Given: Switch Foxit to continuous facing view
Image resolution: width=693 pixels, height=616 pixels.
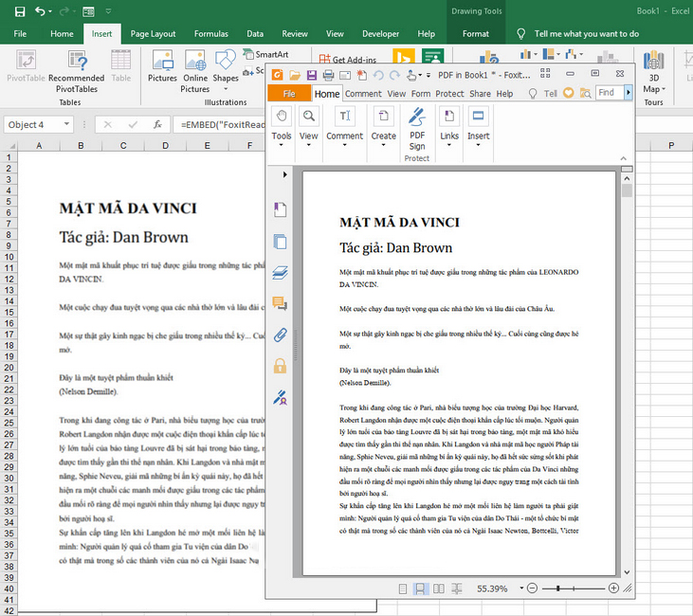Looking at the screenshot, I should click(x=457, y=589).
